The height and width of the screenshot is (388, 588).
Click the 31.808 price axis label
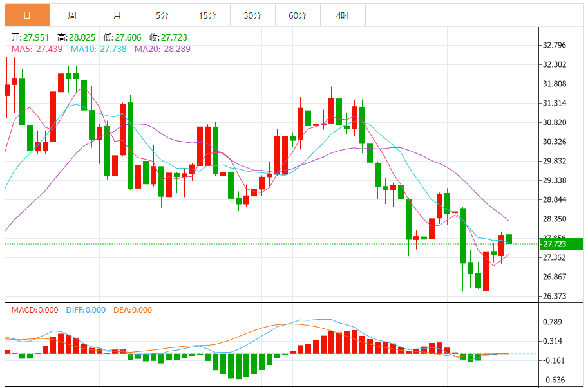555,84
